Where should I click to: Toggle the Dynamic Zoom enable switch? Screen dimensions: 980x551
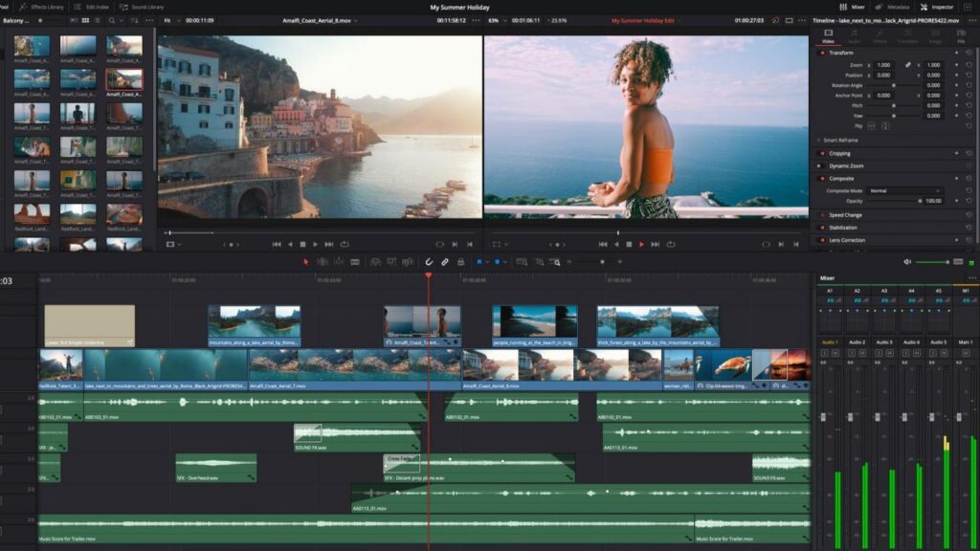[819, 166]
